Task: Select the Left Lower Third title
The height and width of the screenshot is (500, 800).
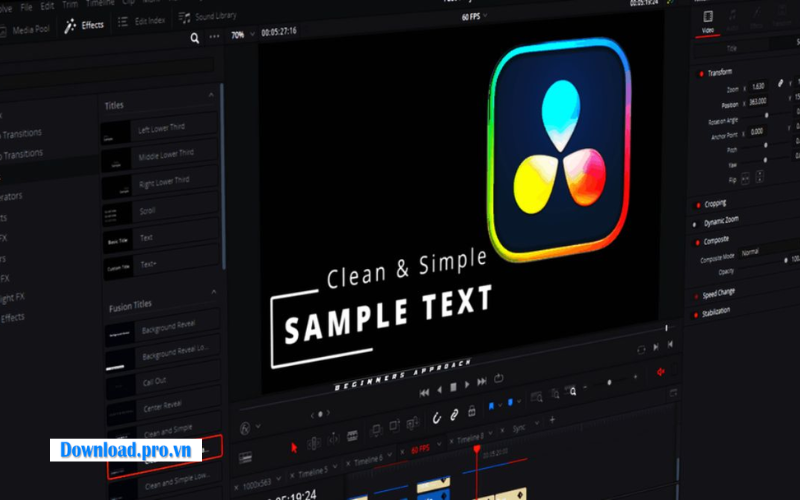Action: [x=159, y=130]
